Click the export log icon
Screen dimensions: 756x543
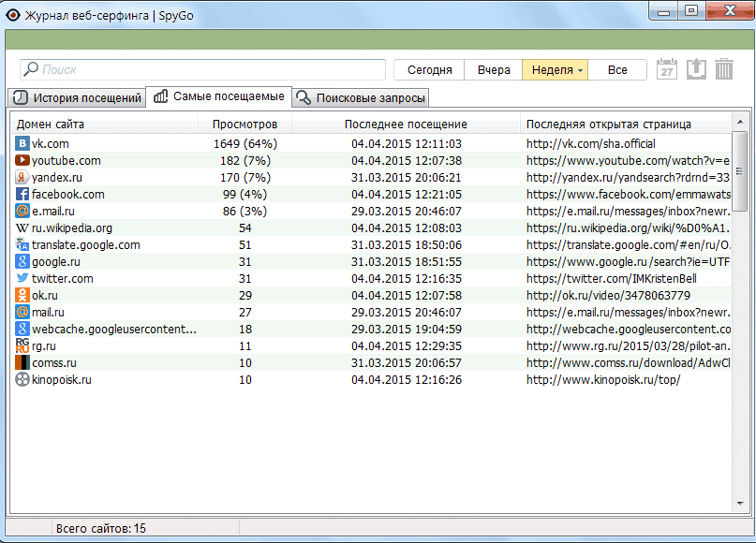[695, 69]
